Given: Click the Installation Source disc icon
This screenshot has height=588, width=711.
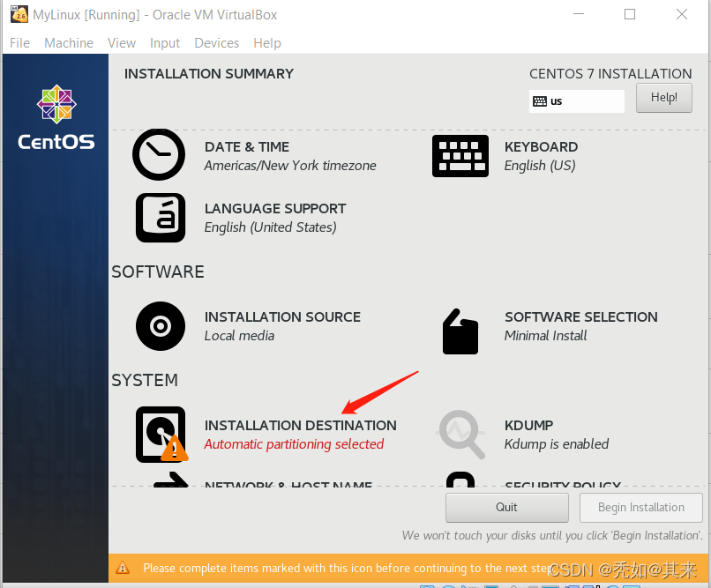Looking at the screenshot, I should click(x=161, y=326).
